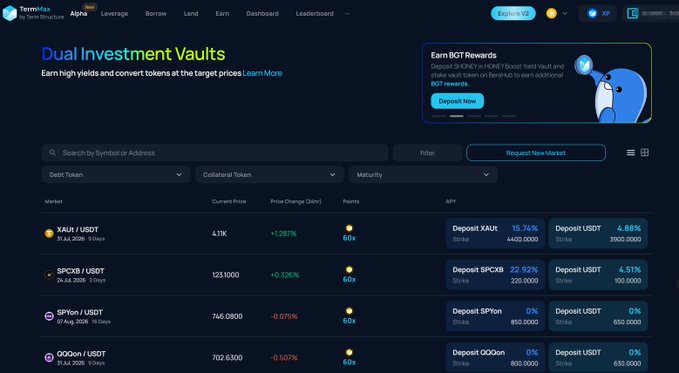Viewport: 679px width, 373px height.
Task: Open the XP rewards badge
Action: click(x=598, y=13)
